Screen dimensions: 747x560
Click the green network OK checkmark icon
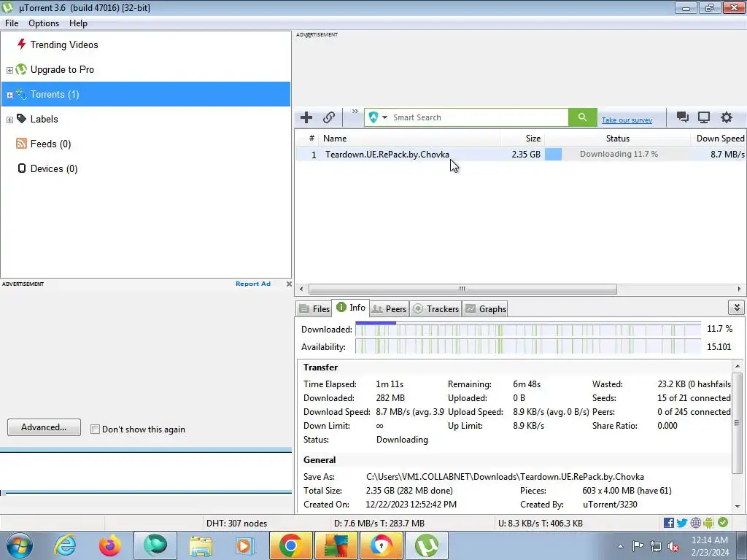pyautogui.click(x=723, y=522)
